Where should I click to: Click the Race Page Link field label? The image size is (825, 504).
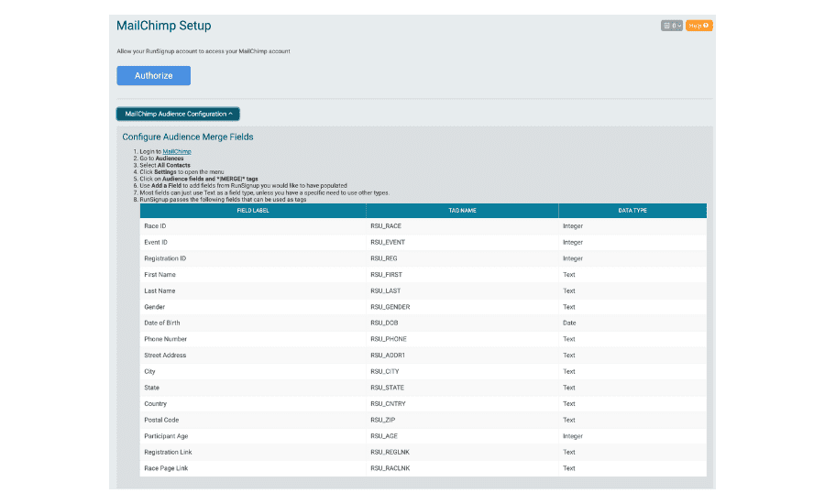point(166,468)
